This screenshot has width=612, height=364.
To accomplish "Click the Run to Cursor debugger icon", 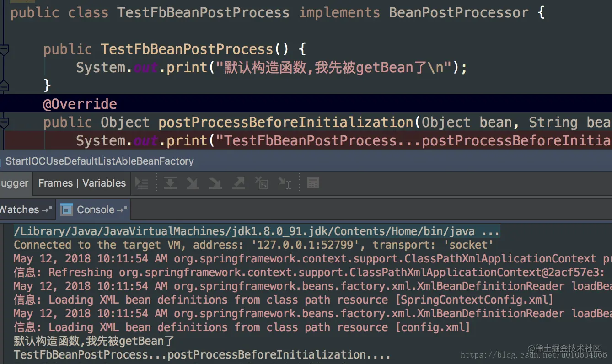I will [285, 183].
